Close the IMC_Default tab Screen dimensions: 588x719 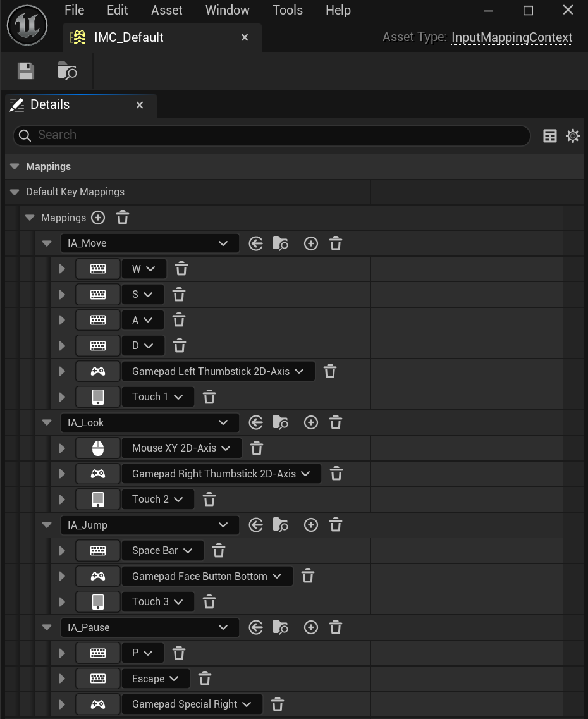click(245, 37)
